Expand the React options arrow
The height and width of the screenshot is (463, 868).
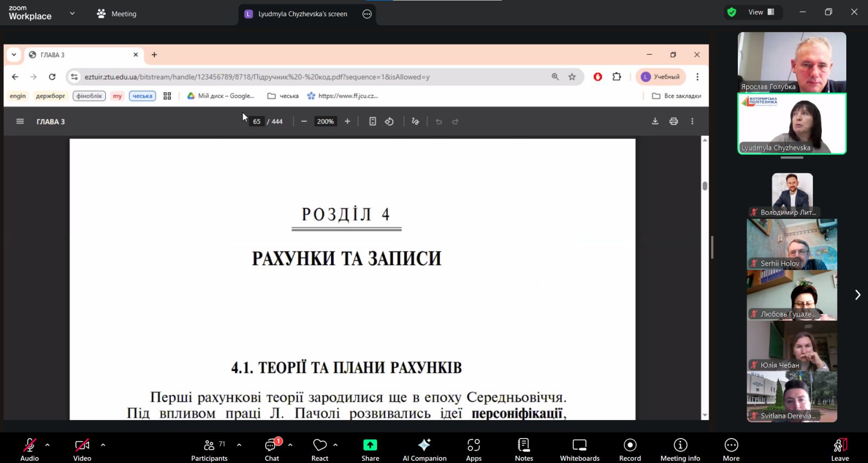335,445
